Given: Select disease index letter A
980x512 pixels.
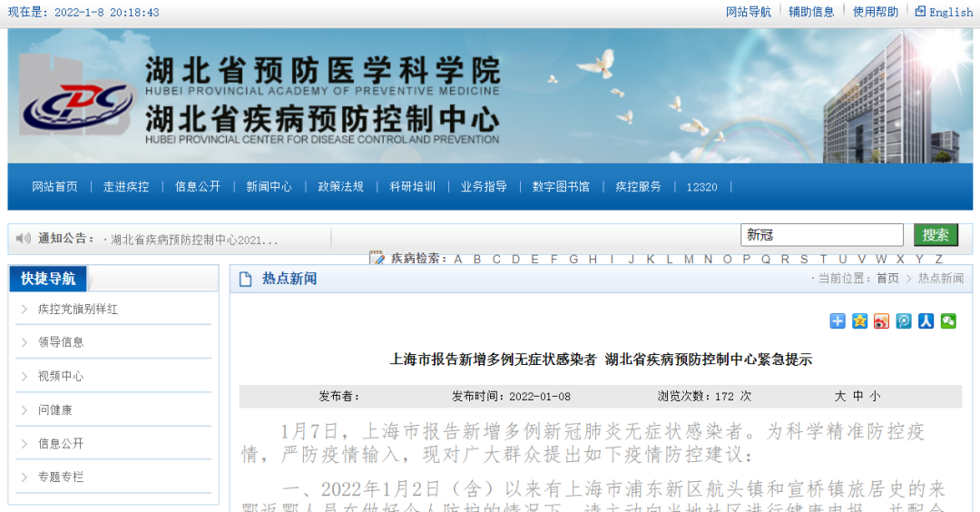Looking at the screenshot, I should point(458,259).
